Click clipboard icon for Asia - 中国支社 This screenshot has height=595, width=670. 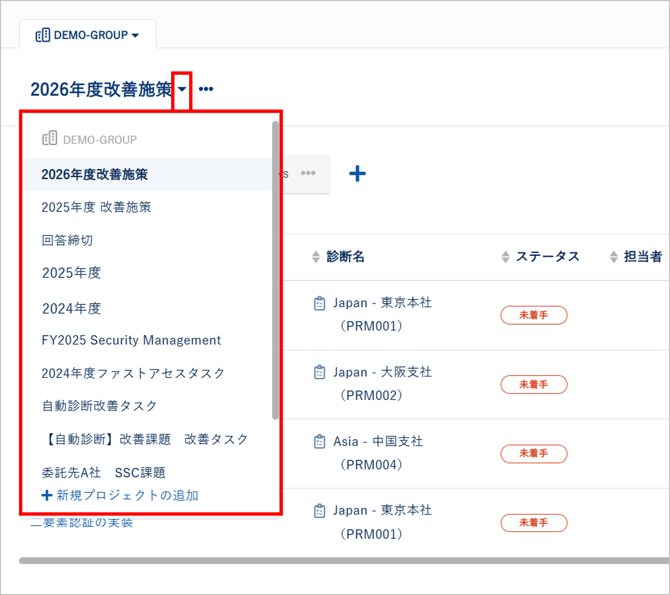click(x=319, y=442)
